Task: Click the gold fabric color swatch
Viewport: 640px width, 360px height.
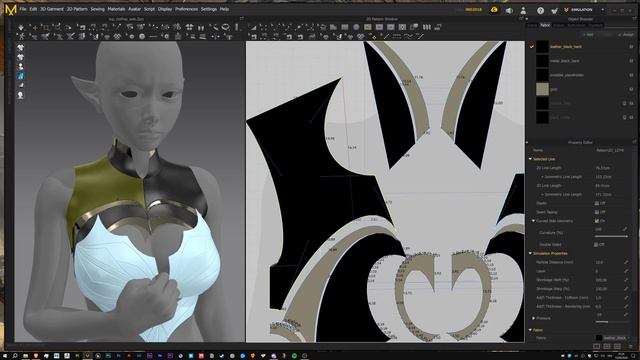Action: [x=542, y=89]
